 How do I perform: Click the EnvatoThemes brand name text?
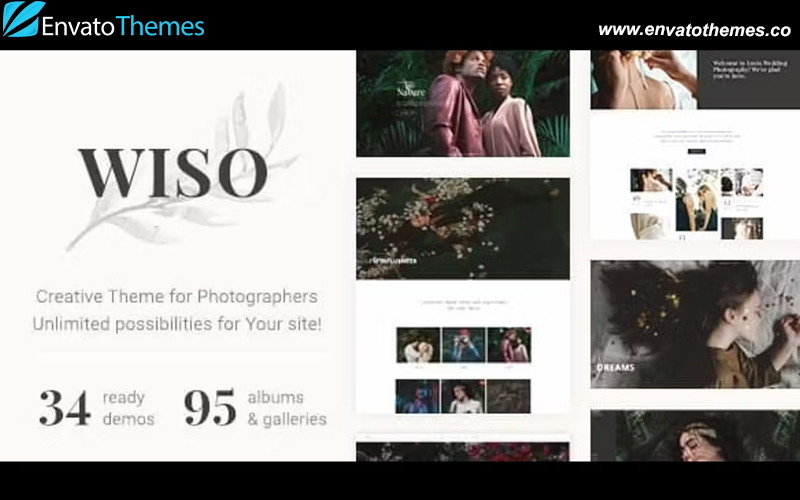tap(123, 26)
